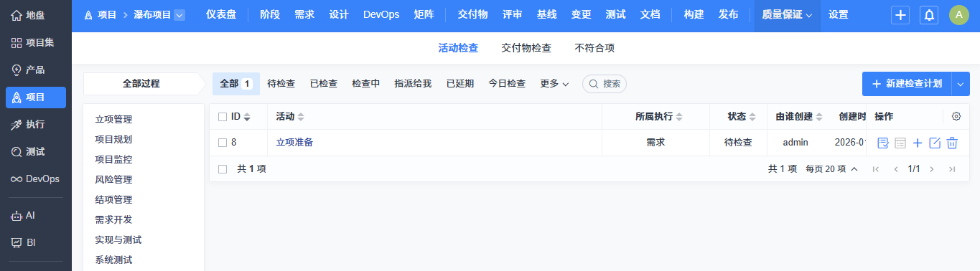Check the footer checkbox beside 共 1 项

click(223, 169)
